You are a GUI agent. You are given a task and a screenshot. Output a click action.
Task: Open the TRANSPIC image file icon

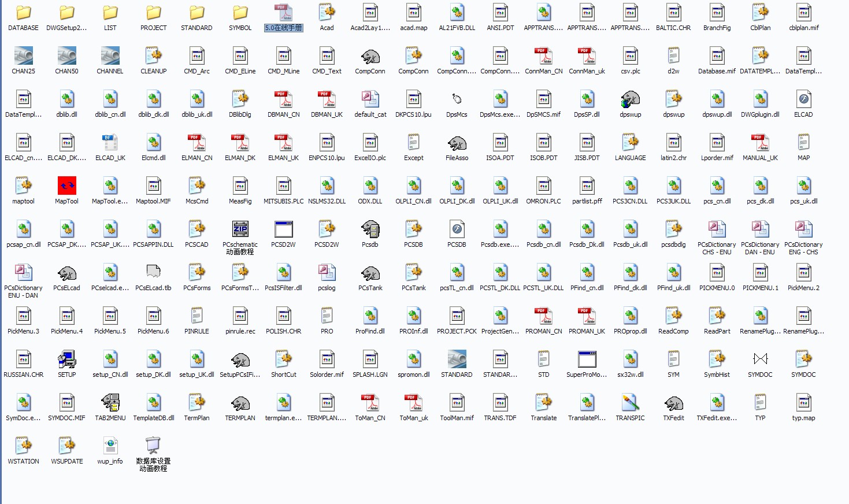[631, 402]
